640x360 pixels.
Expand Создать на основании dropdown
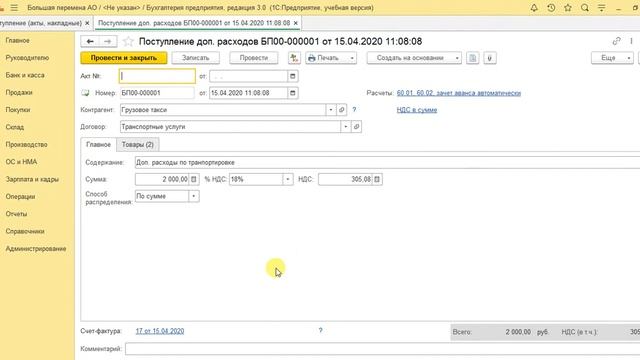[x=457, y=58]
